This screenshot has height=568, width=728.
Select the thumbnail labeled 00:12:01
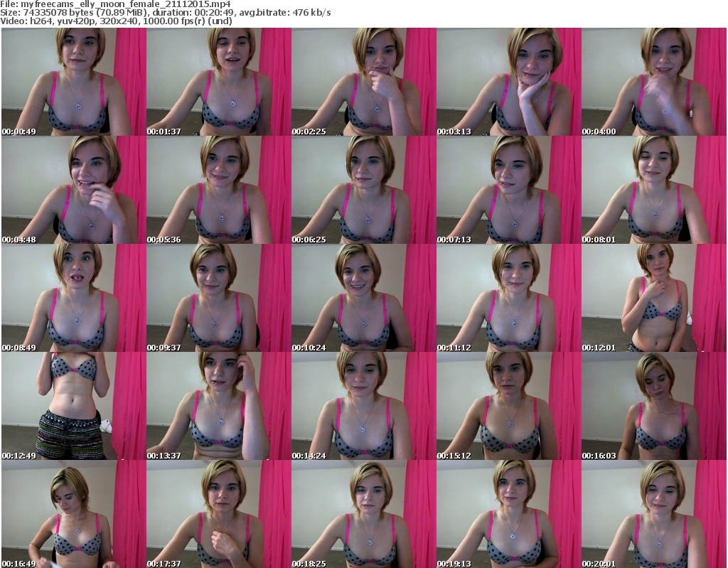[653, 298]
